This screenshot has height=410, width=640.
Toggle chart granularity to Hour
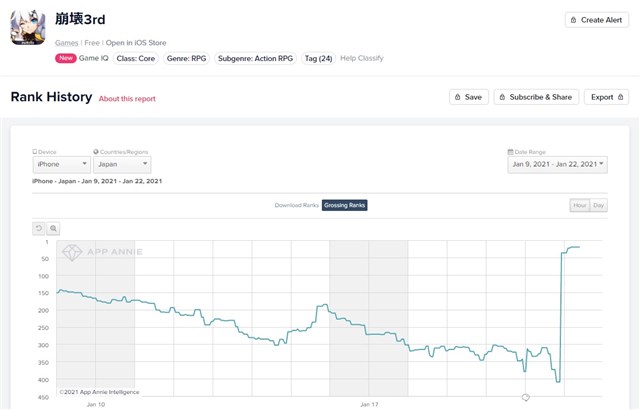(580, 205)
